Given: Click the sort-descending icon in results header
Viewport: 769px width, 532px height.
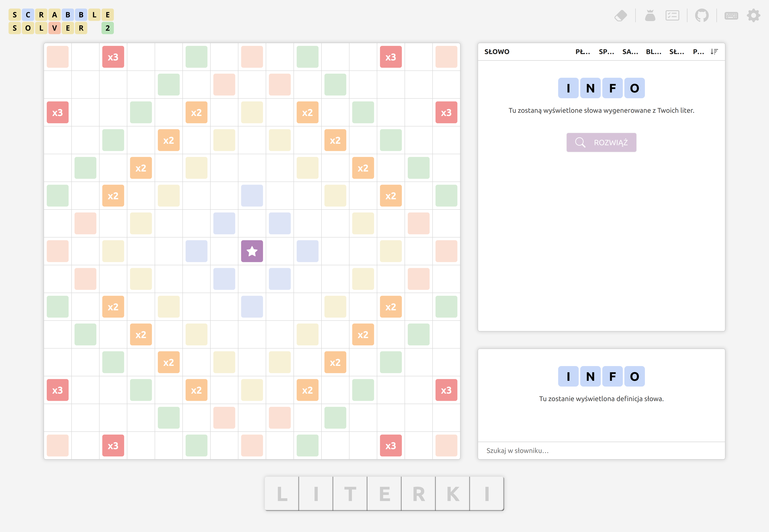Looking at the screenshot, I should coord(714,52).
